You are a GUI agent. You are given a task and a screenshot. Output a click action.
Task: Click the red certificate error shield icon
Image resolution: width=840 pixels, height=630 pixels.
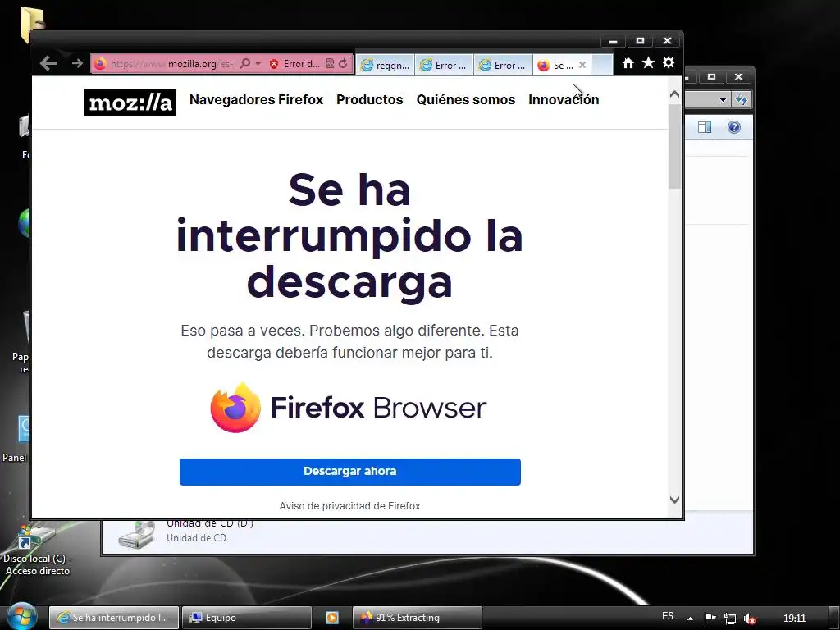pyautogui.click(x=274, y=64)
